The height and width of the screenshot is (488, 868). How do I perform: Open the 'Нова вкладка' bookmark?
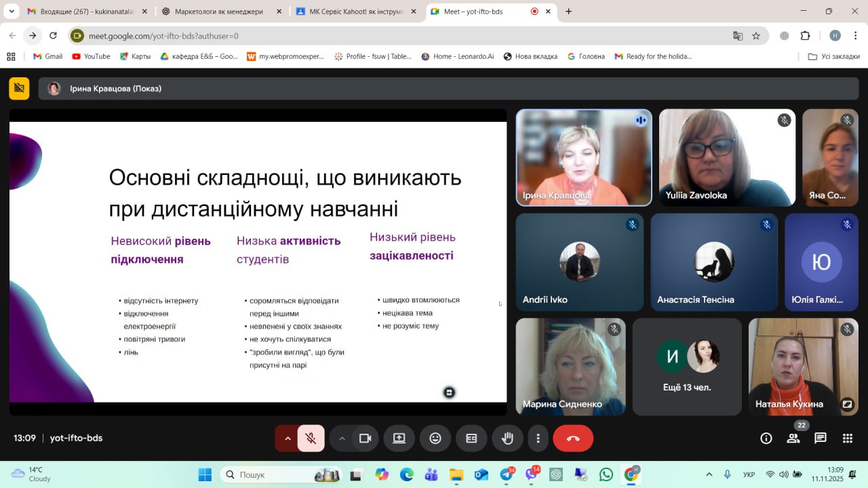click(x=530, y=56)
